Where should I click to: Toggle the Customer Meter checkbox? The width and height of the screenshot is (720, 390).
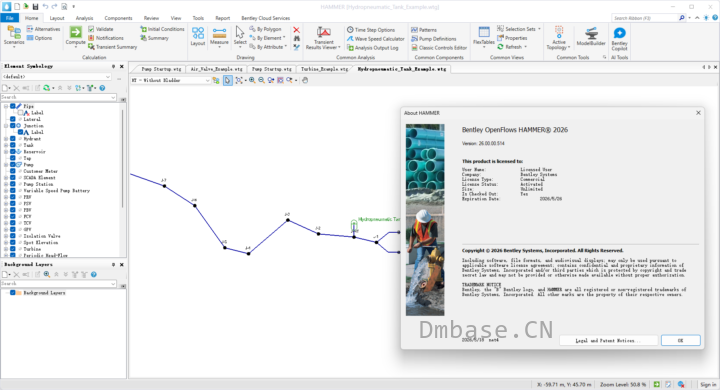[x=13, y=171]
